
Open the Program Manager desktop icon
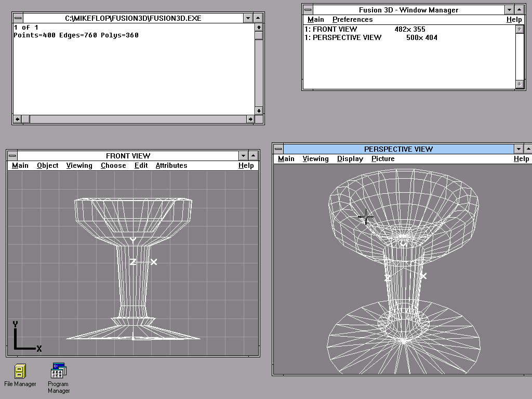[58, 371]
